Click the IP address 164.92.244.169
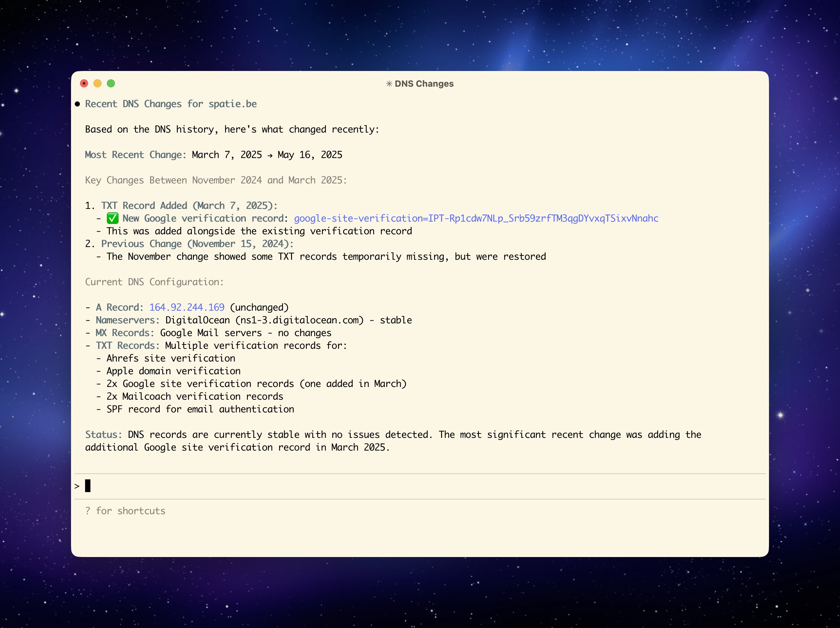This screenshot has height=628, width=840. 187,307
